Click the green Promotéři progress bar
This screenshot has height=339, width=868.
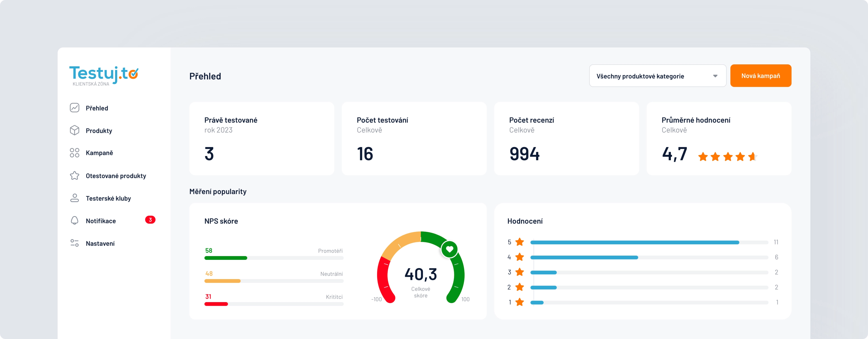[x=226, y=258]
